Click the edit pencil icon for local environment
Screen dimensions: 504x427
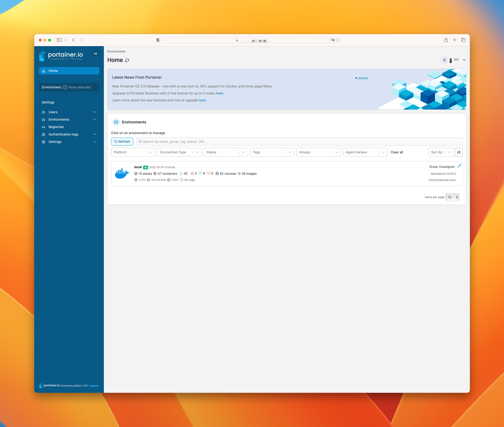(x=459, y=166)
